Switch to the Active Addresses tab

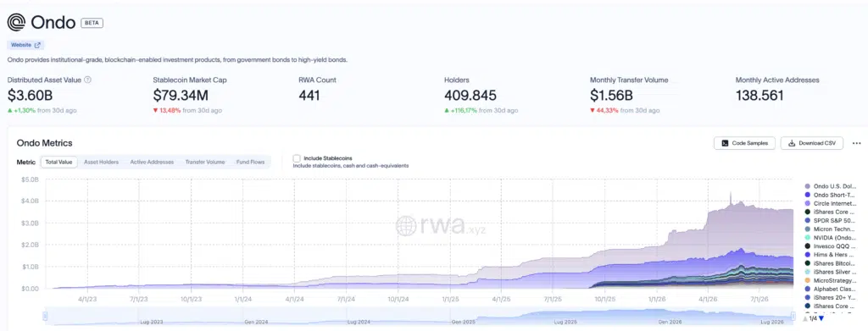click(x=152, y=162)
